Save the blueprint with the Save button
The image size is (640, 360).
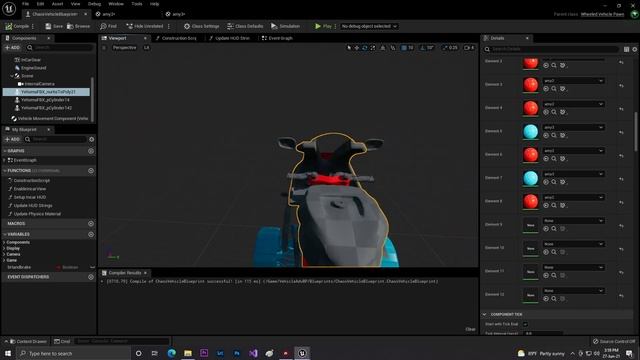54,26
